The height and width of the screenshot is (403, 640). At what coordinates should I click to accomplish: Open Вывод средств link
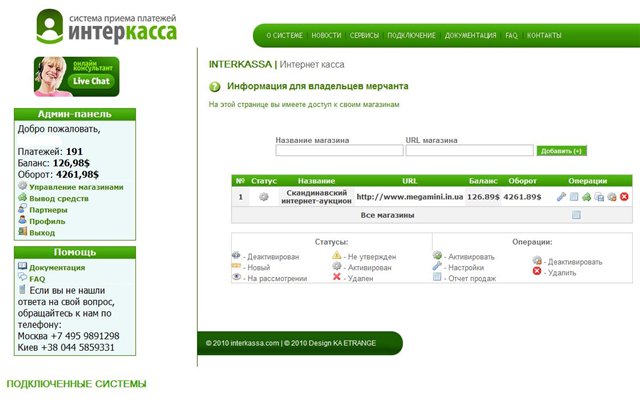click(59, 198)
